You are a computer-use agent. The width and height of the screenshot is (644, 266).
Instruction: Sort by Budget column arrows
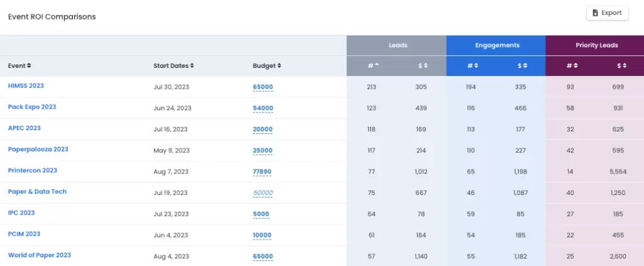(279, 65)
